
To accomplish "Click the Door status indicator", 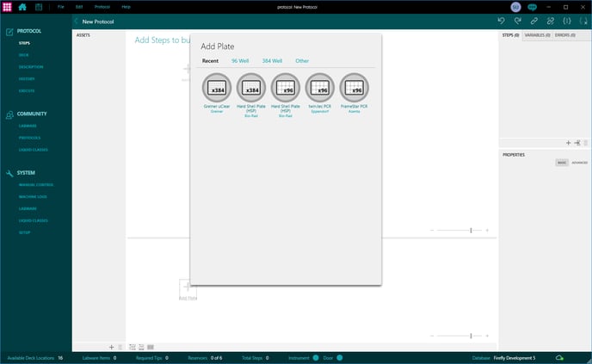I will point(339,358).
